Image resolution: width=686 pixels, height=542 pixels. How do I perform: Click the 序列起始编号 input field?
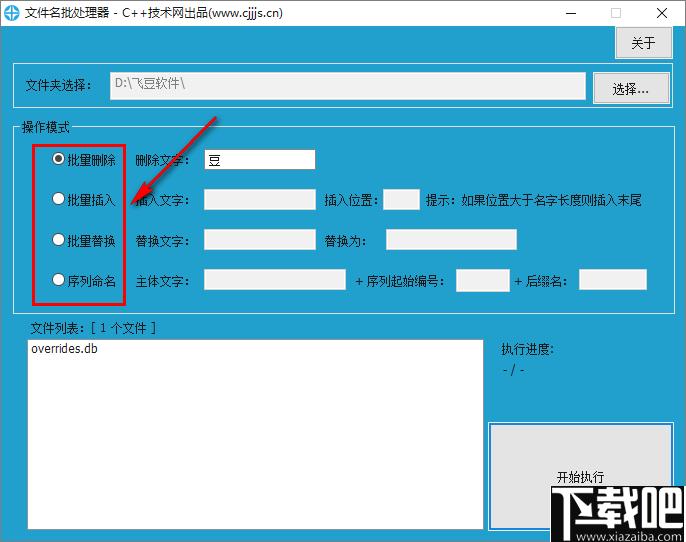(x=483, y=280)
